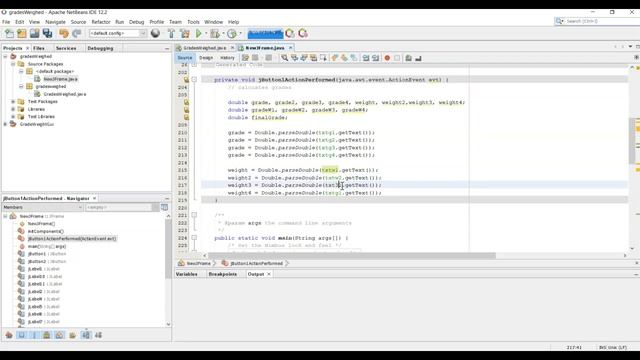Screen dimensions: 640x360
Task: Switch to the GradesWeighed.java editor tab
Action: [204, 48]
